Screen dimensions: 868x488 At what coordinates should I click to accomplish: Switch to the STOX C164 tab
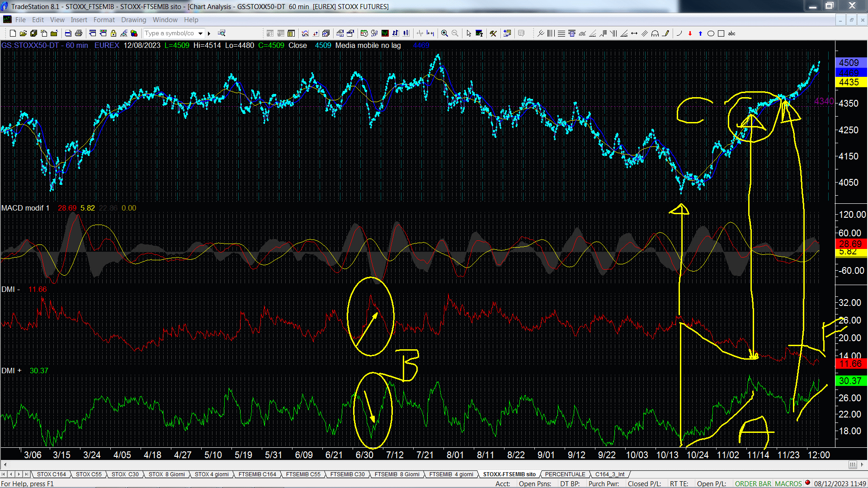[x=51, y=474]
